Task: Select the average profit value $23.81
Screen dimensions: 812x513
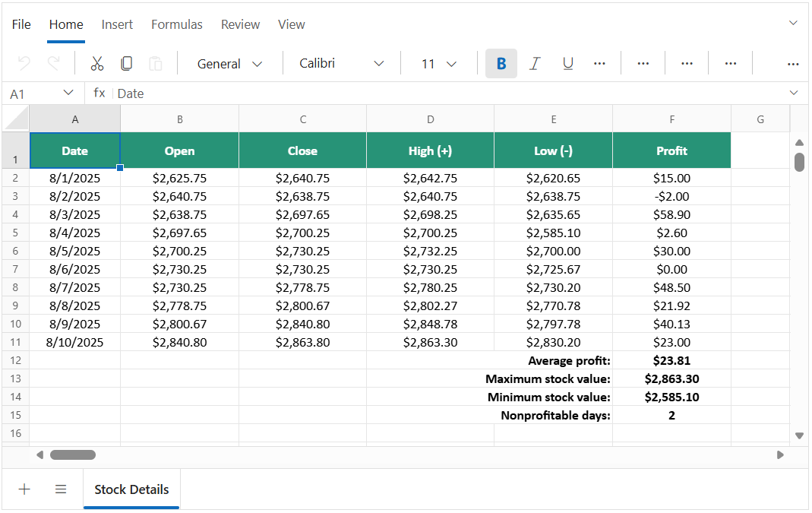Action: [671, 360]
